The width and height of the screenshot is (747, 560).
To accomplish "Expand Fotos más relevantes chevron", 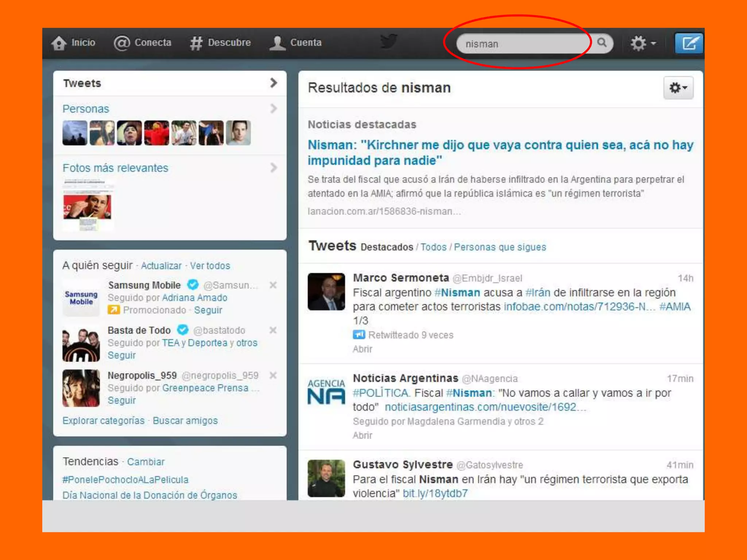I will pos(274,168).
